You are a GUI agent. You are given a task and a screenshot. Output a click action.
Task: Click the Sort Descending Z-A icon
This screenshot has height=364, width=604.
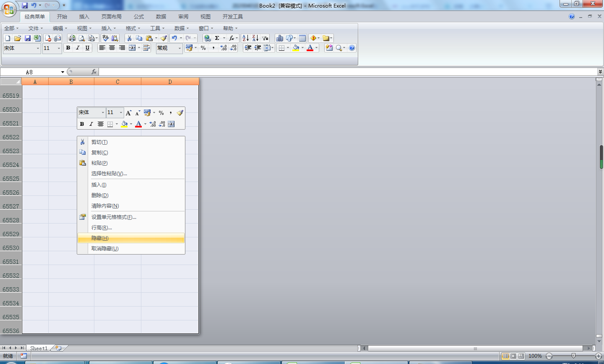tap(255, 38)
